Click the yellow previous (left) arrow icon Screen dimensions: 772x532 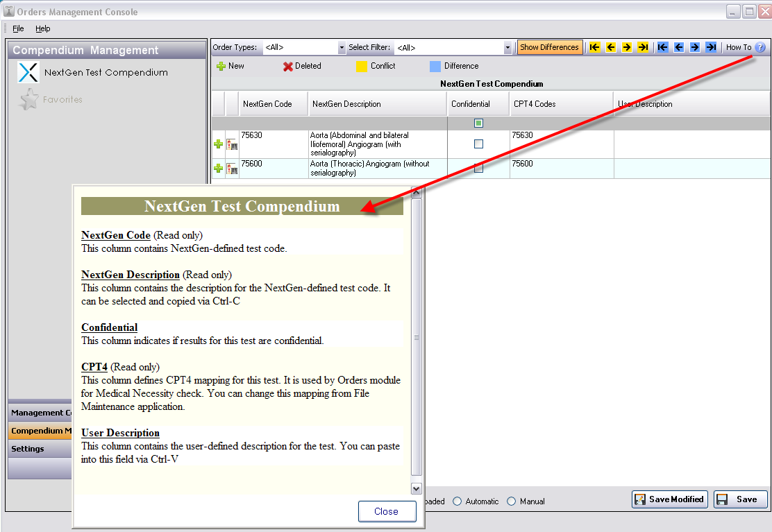click(611, 47)
